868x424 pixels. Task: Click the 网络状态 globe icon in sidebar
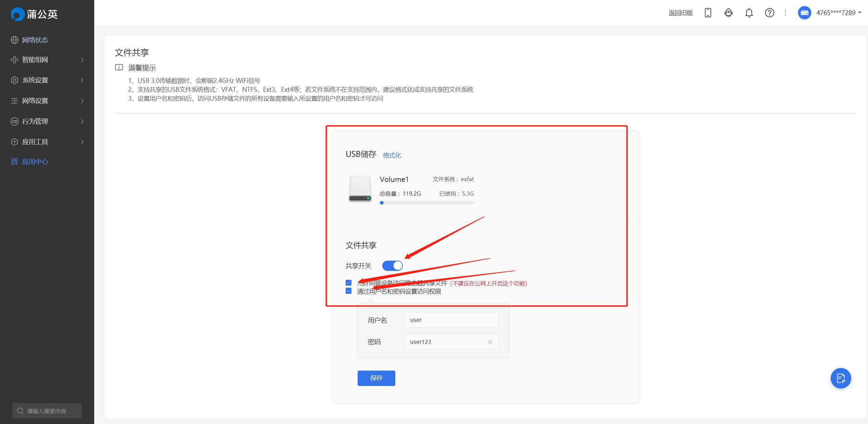[x=14, y=40]
